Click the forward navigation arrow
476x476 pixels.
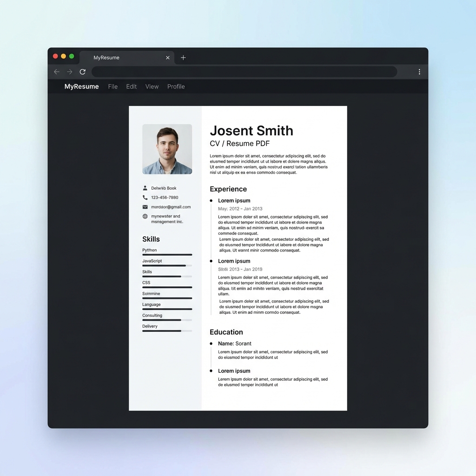click(x=69, y=72)
